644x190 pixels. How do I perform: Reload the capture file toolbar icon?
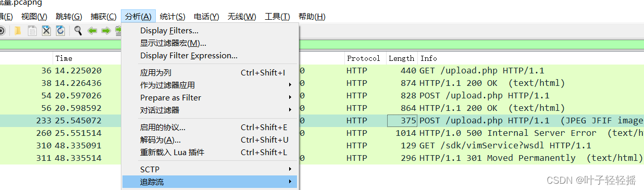(60, 31)
